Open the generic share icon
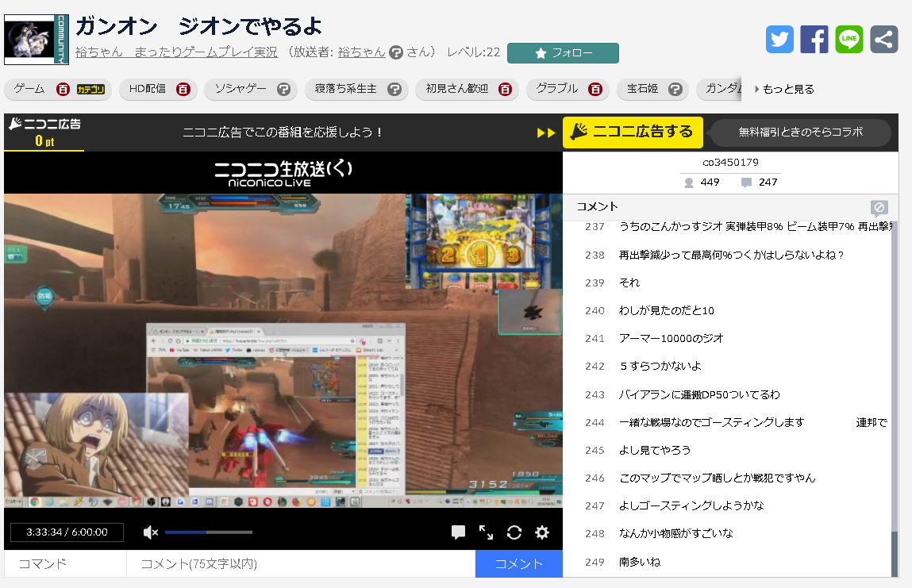Screen dimensions: 912x588 884,40
